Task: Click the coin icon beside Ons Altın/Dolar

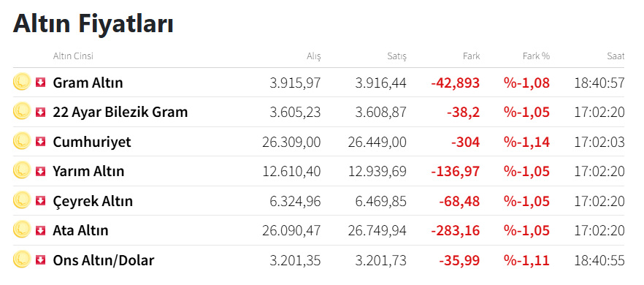Action: pos(22,259)
